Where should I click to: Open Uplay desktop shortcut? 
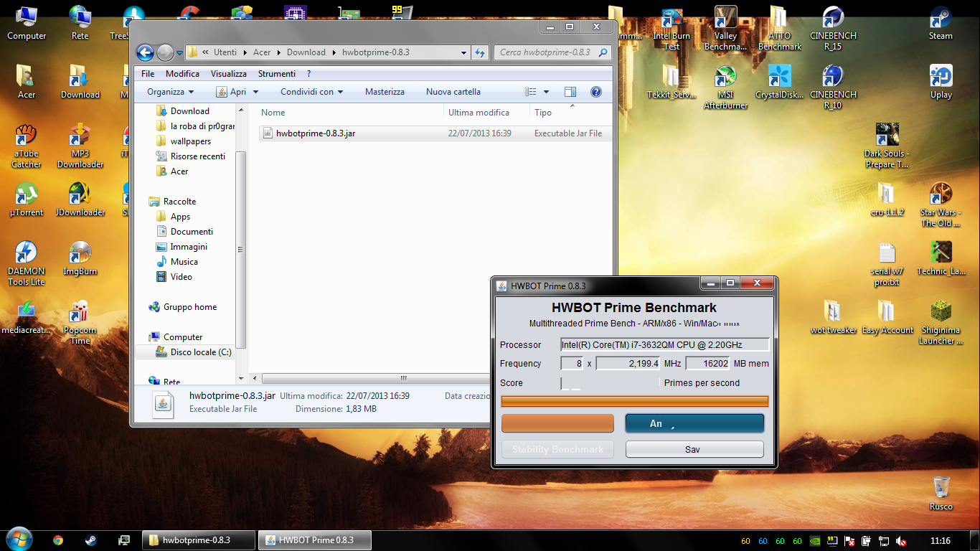pyautogui.click(x=941, y=82)
